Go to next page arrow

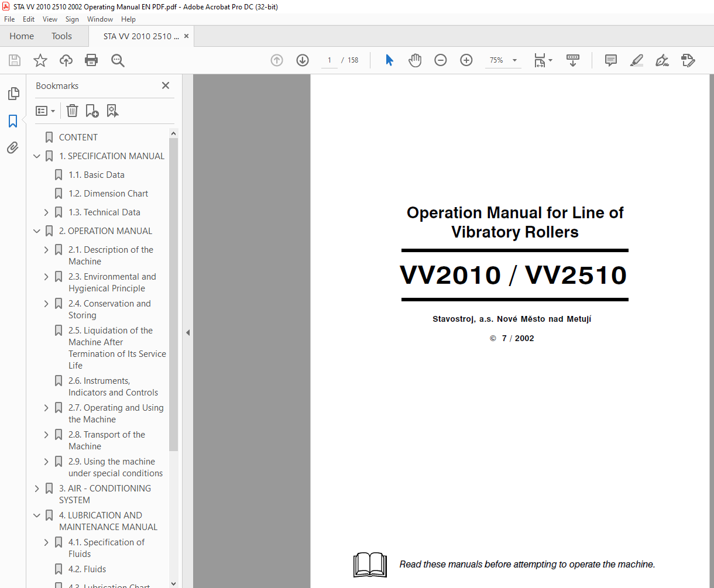click(x=303, y=60)
